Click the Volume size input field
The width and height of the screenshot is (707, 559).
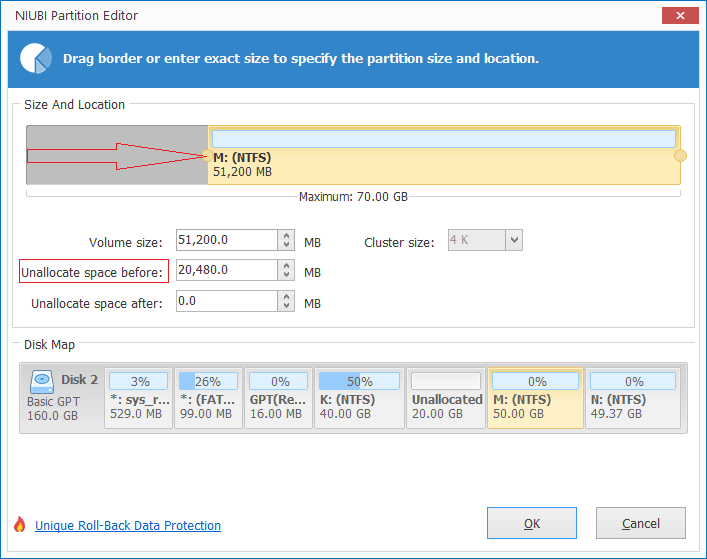click(x=226, y=240)
